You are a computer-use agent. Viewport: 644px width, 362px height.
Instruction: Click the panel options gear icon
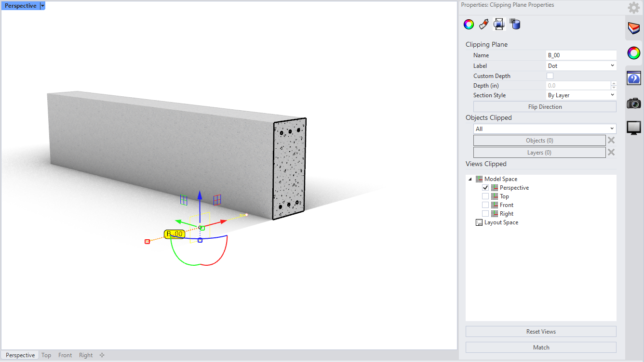coord(633,8)
